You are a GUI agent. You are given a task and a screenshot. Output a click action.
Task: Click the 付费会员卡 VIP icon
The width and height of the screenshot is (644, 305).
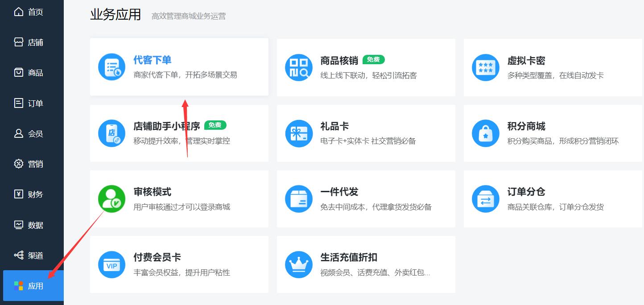coord(111,264)
